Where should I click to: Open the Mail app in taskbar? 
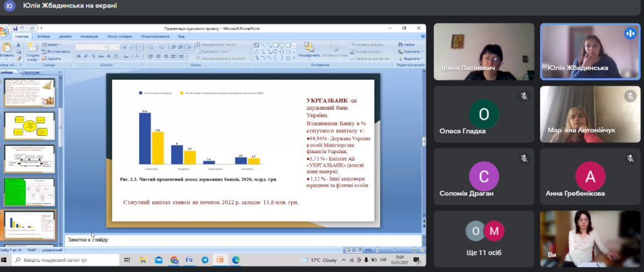[158, 260]
